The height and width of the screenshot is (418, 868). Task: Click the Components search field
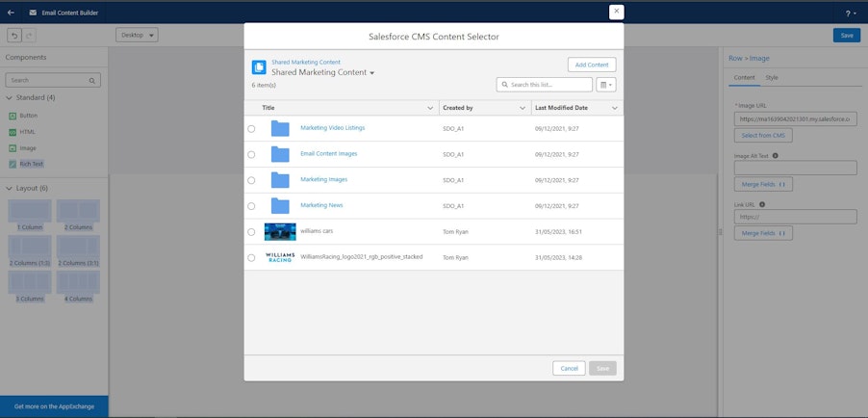click(53, 80)
